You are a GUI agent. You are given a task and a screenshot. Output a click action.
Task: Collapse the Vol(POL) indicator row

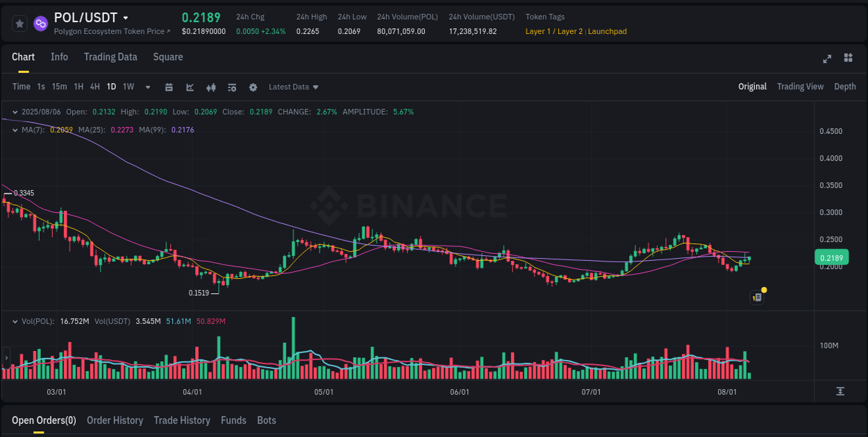[x=14, y=320]
